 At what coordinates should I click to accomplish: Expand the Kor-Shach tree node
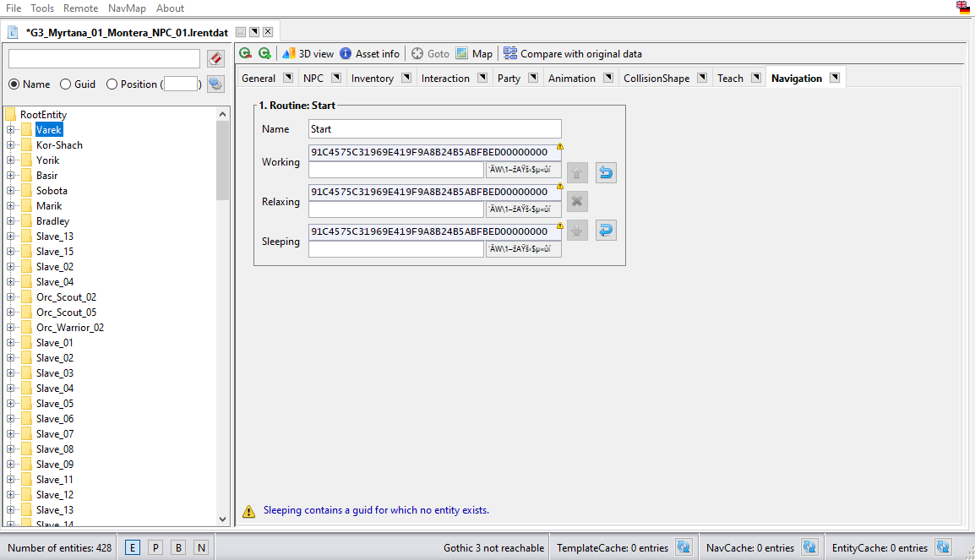click(12, 145)
